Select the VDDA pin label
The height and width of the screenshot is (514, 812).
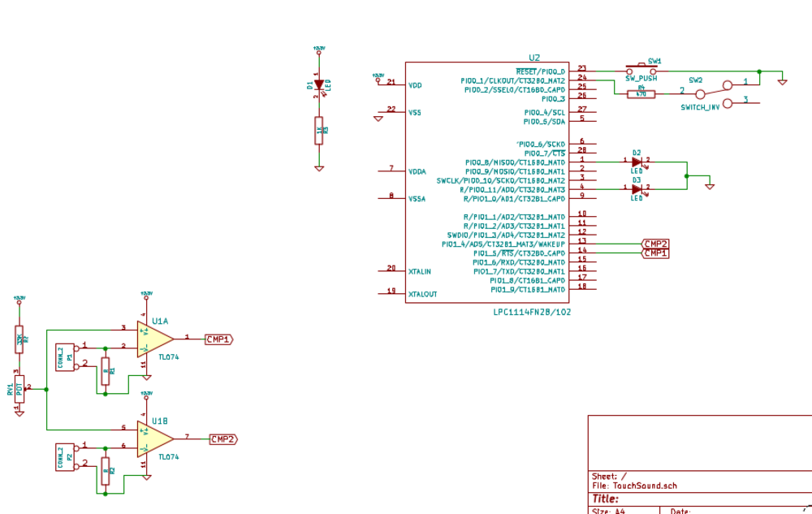coord(417,172)
